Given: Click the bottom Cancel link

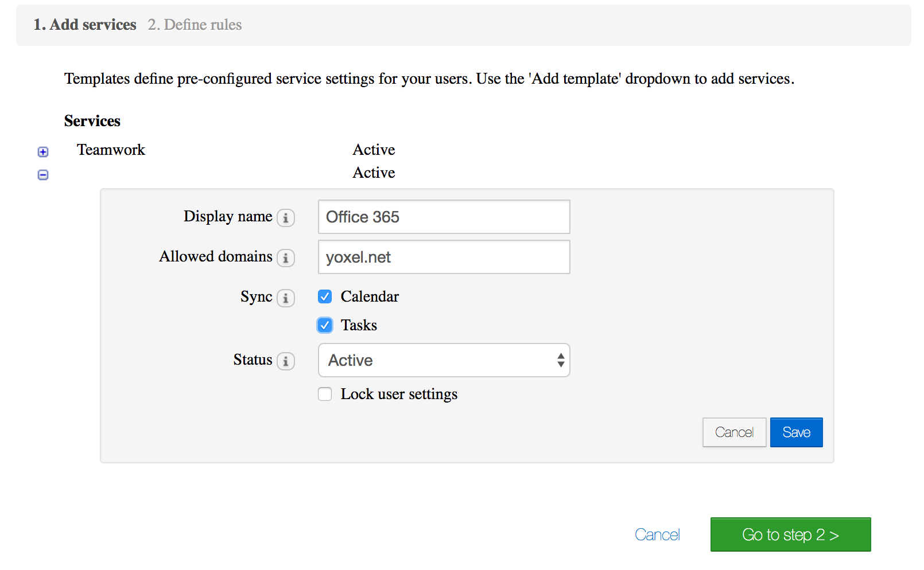Looking at the screenshot, I should coord(657,534).
